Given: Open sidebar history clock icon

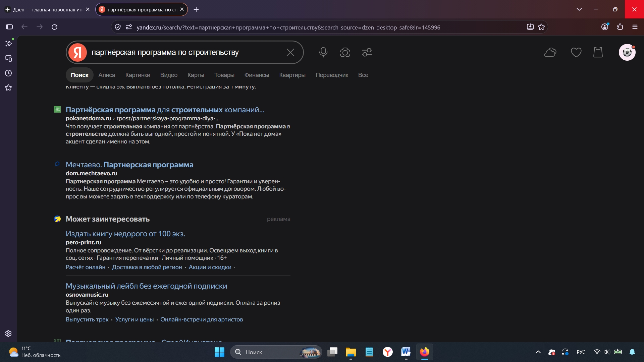Looking at the screenshot, I should [x=9, y=73].
